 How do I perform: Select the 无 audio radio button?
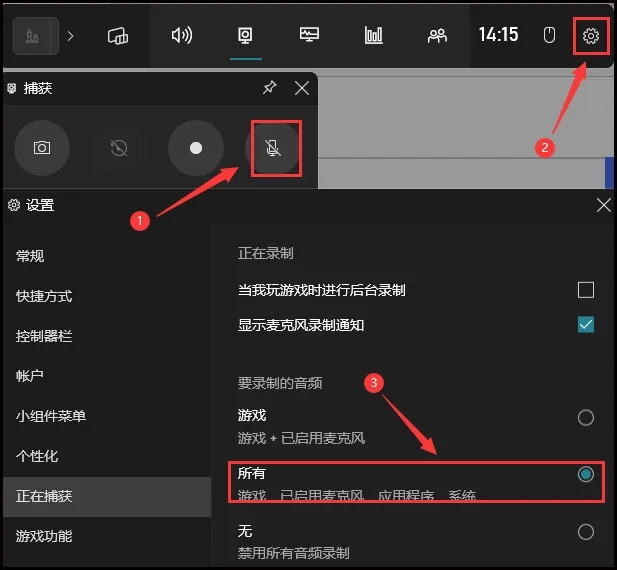click(x=586, y=532)
